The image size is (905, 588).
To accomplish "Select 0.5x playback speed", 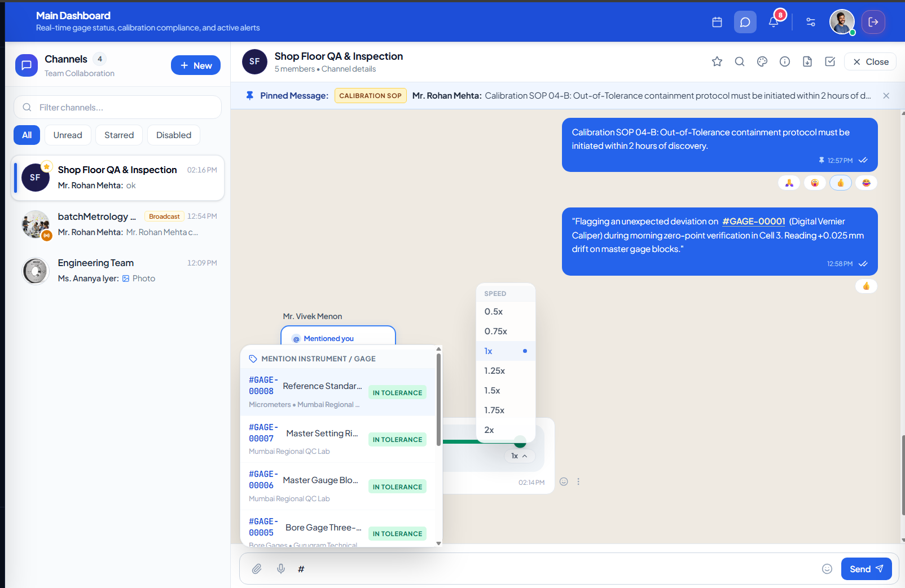I will (x=506, y=312).
